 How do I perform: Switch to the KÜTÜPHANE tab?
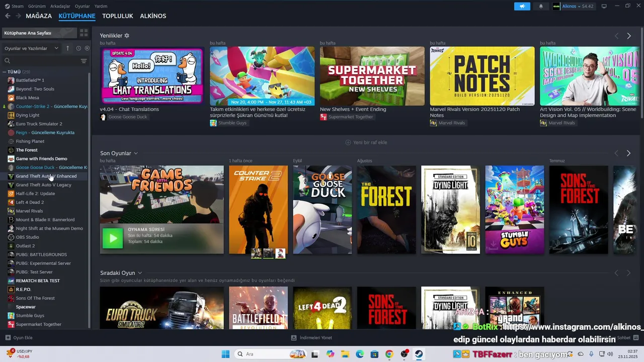click(x=77, y=16)
